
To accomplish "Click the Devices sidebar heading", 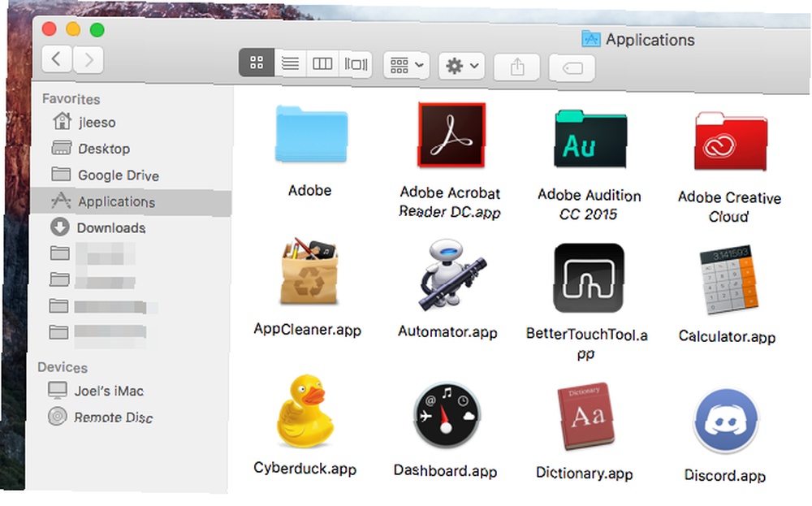I will pos(63,367).
